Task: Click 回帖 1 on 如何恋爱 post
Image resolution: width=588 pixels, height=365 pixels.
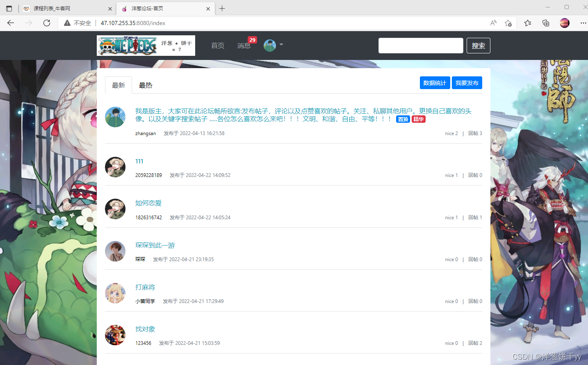Action: pyautogui.click(x=475, y=218)
